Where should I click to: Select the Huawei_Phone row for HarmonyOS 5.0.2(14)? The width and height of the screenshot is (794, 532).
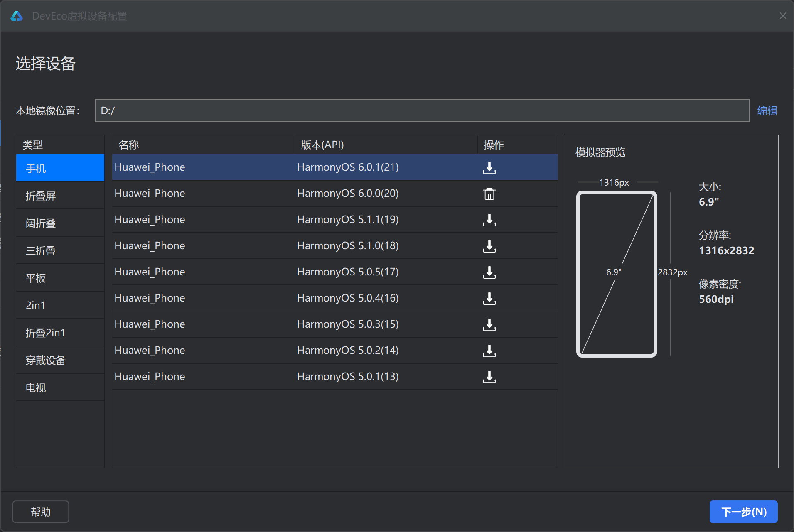click(335, 351)
